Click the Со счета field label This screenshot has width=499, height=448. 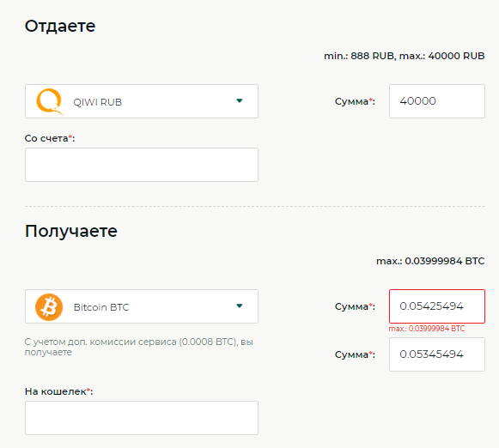pos(50,138)
